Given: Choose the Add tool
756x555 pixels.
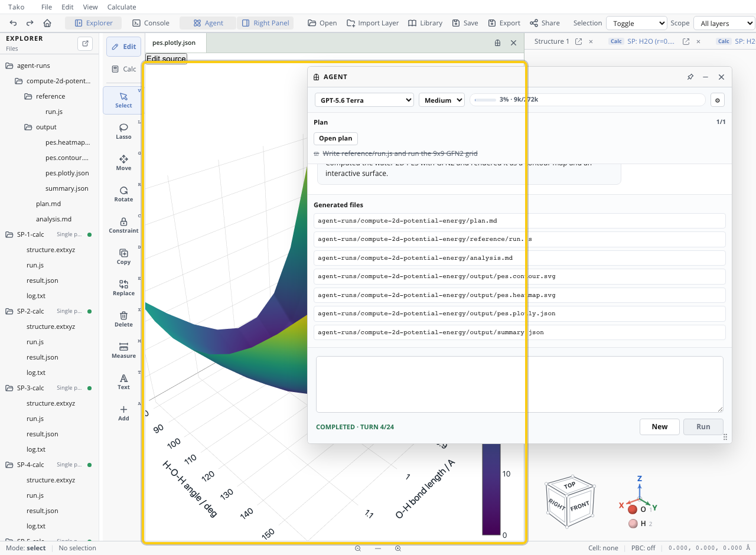Looking at the screenshot, I should tap(123, 413).
